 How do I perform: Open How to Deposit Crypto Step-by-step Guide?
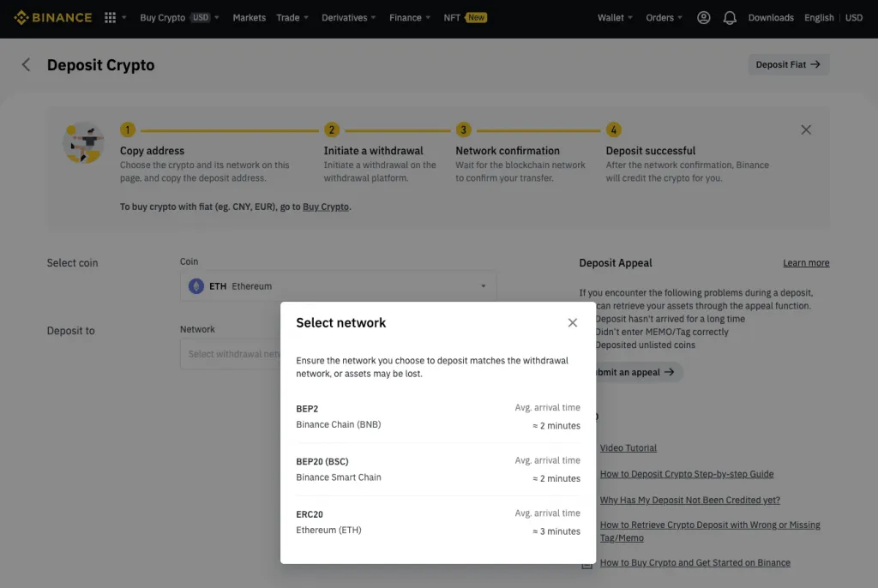pyautogui.click(x=687, y=474)
